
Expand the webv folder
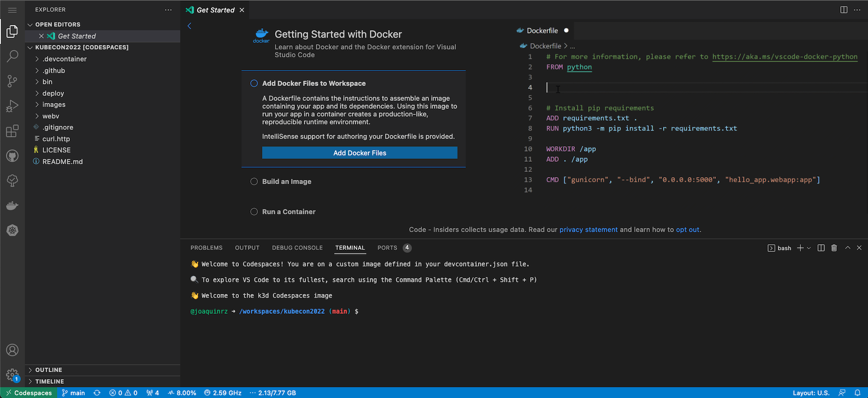coord(103,116)
